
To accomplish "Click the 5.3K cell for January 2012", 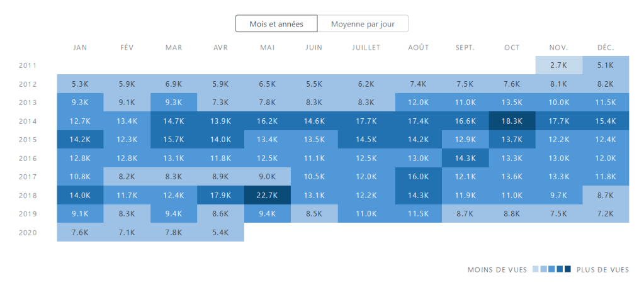I will tap(80, 84).
